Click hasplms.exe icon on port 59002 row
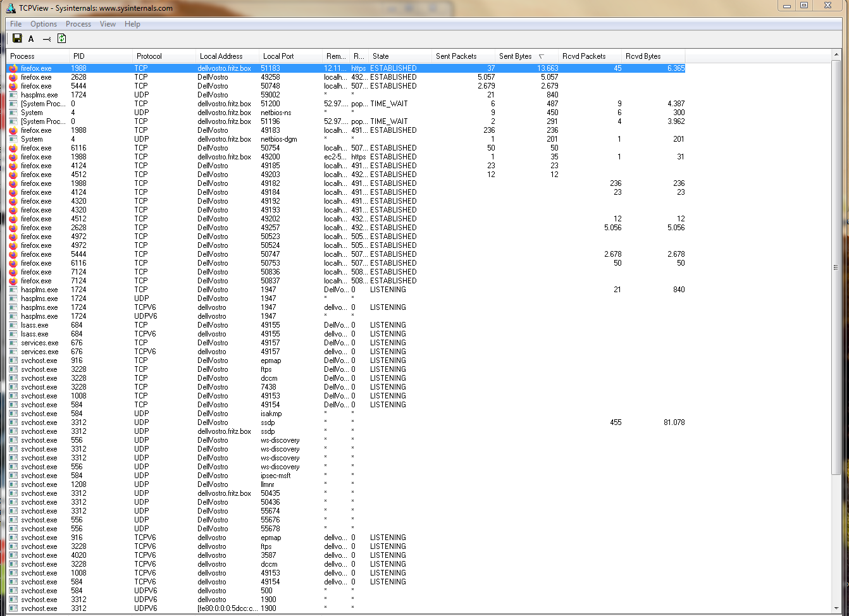 point(13,95)
